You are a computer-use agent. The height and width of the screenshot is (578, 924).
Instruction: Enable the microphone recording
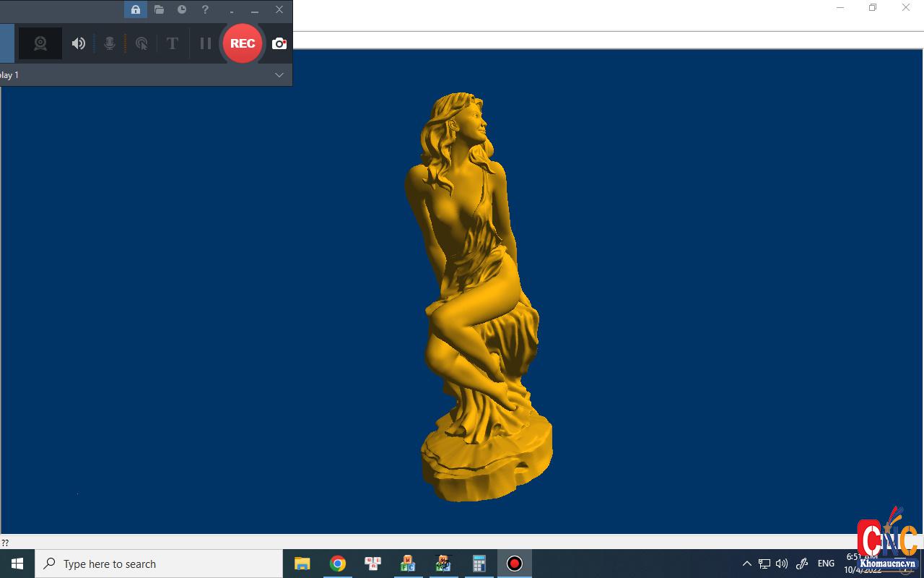pyautogui.click(x=110, y=43)
